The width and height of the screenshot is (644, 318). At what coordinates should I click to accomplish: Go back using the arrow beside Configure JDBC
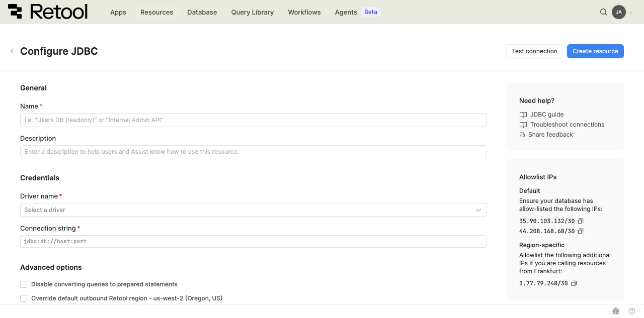click(x=12, y=51)
